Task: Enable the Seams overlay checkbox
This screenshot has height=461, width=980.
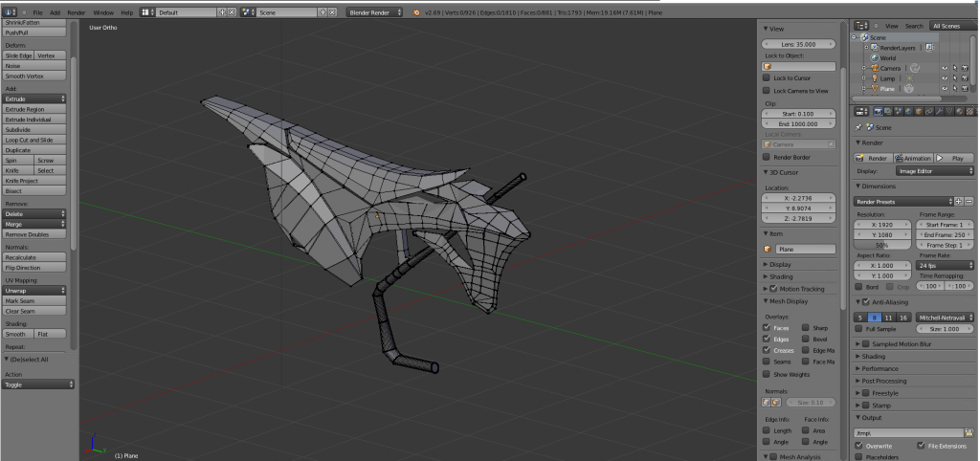Action: coord(767,362)
